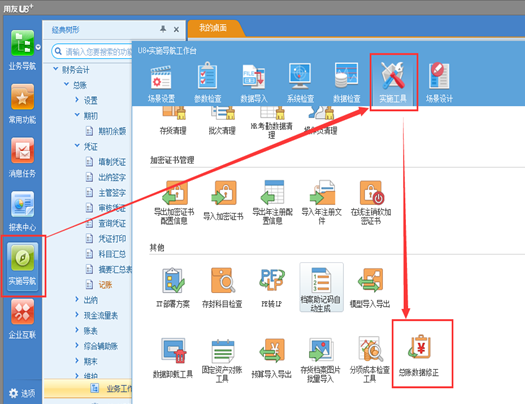The height and width of the screenshot is (404, 525).
Task: Pin the 经典树形 panel
Action: pos(163,29)
